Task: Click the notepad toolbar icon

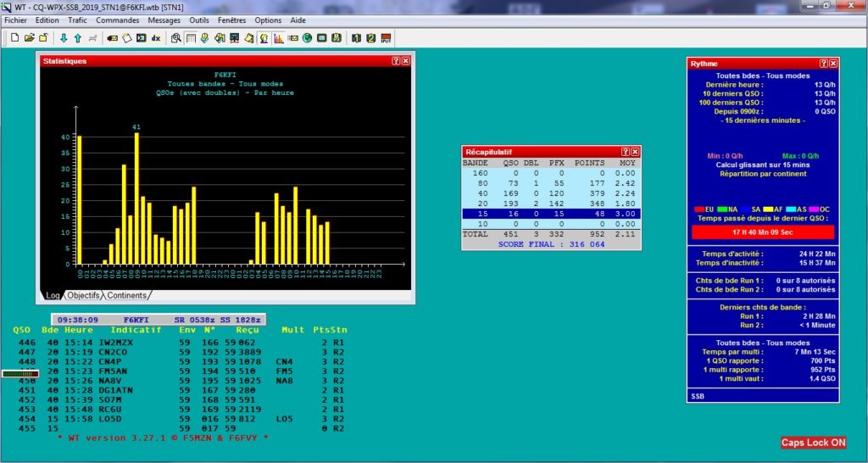Action: pyautogui.click(x=127, y=37)
